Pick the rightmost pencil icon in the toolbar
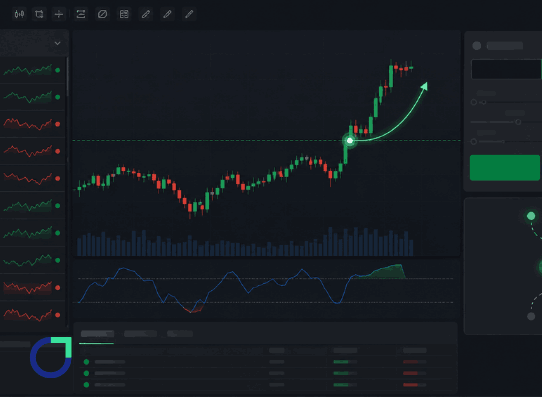The width and height of the screenshot is (542, 397). coord(189,14)
